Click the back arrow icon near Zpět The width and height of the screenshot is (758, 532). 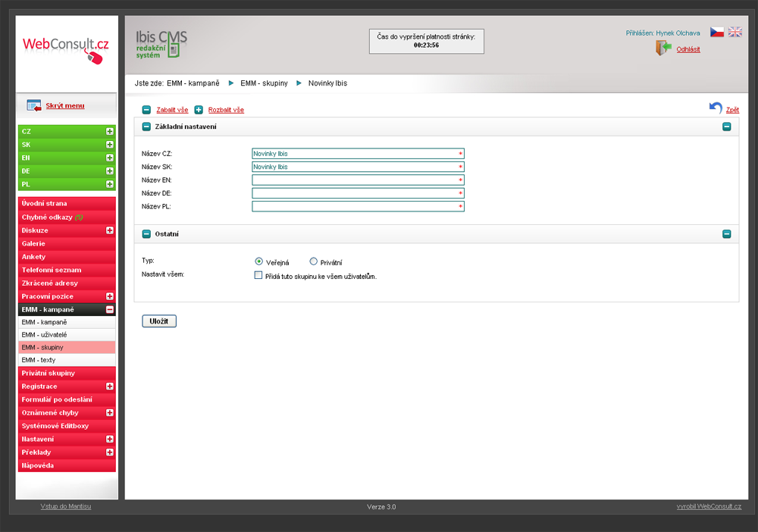coord(716,108)
